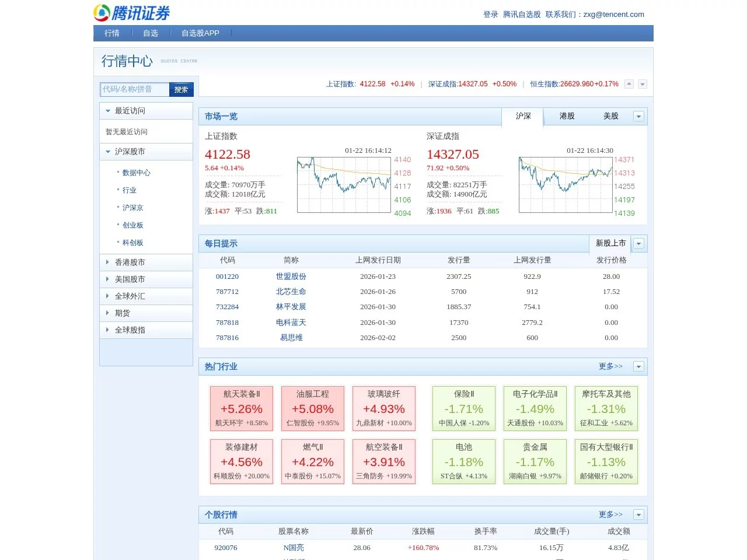Select 自选 in the top navigation
747x560 pixels.
pos(150,33)
